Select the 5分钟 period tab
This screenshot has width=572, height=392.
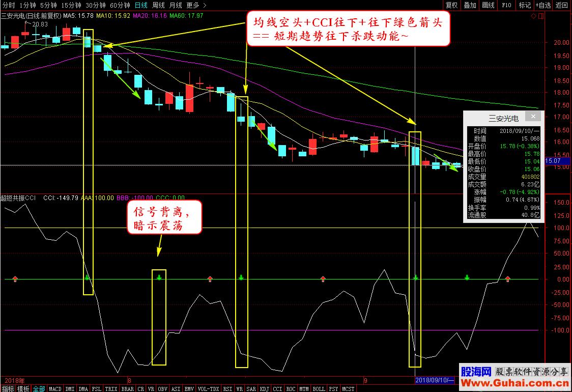[48, 5]
